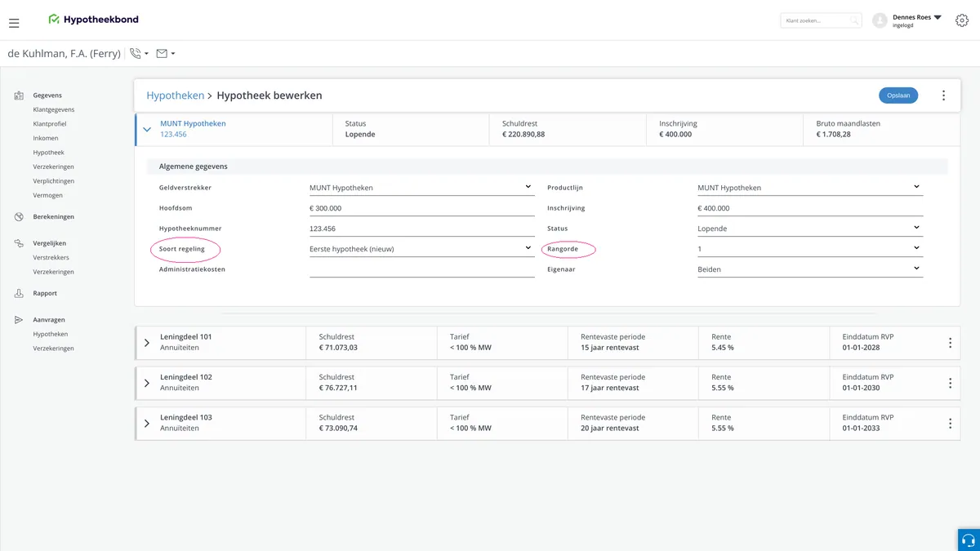Open Verplichtingen in the sidebar
Screen dimensions: 980x551
[54, 181]
